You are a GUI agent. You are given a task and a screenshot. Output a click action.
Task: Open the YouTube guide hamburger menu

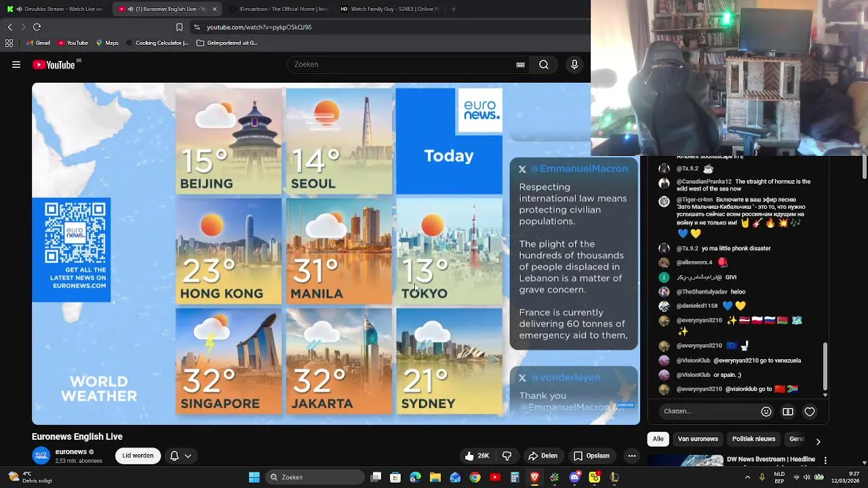pos(16,65)
